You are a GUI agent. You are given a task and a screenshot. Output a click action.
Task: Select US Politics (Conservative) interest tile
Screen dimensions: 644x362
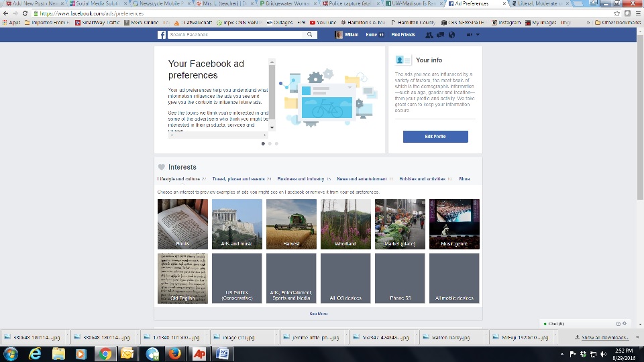(237, 278)
